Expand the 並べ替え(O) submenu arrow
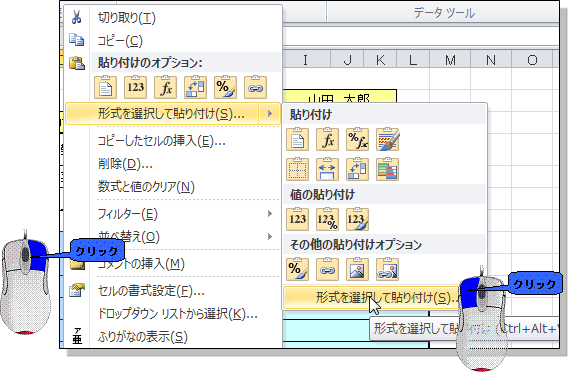 [270, 237]
